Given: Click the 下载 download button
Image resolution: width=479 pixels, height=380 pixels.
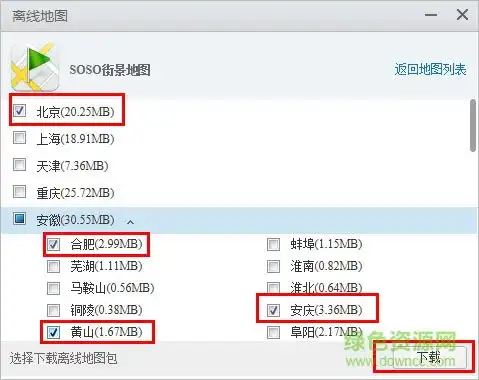Looking at the screenshot, I should pos(429,357).
